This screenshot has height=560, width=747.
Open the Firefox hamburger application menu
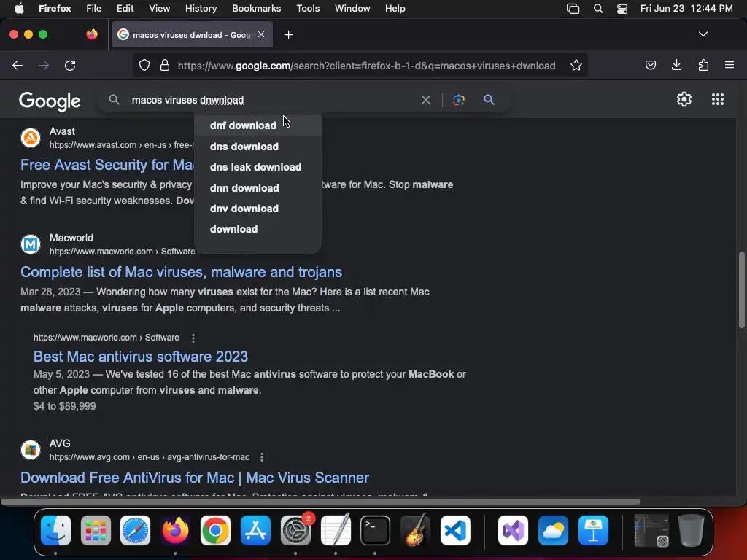click(x=729, y=65)
